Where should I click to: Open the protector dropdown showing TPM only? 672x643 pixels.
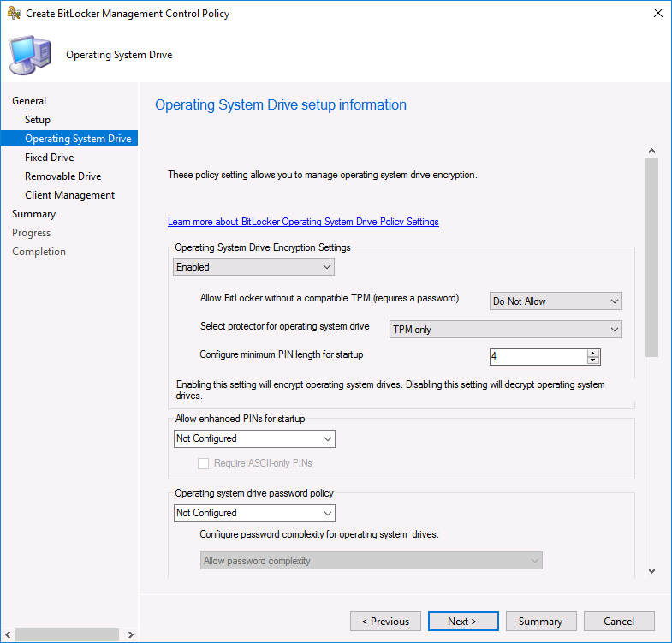pyautogui.click(x=505, y=330)
